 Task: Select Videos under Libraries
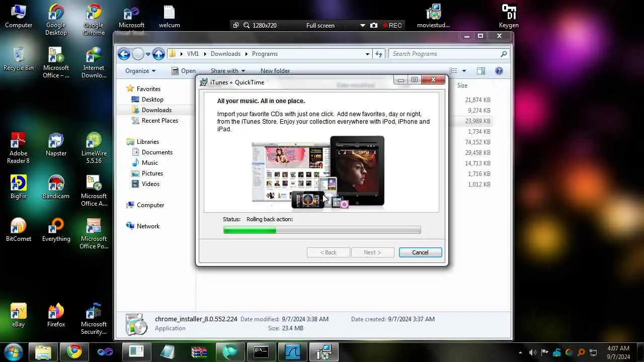tap(150, 184)
